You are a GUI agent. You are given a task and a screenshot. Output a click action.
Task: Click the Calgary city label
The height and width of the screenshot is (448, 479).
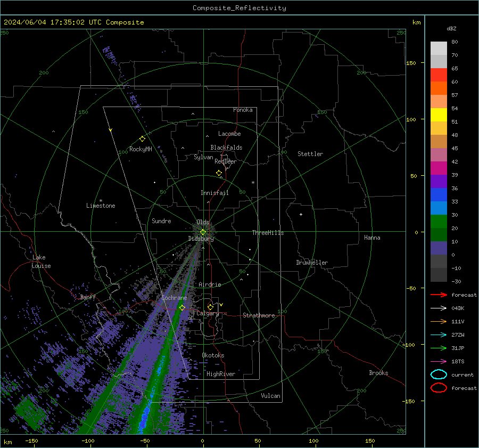208,313
